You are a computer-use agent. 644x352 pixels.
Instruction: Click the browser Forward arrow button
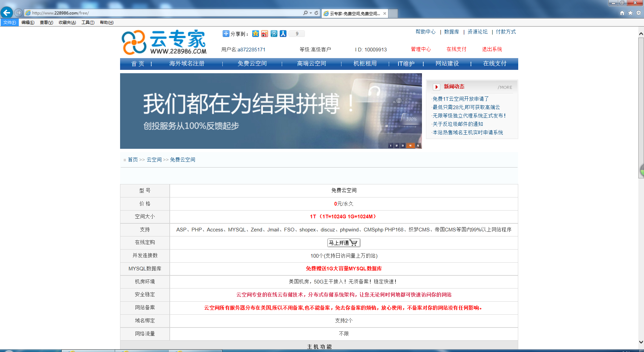18,13
